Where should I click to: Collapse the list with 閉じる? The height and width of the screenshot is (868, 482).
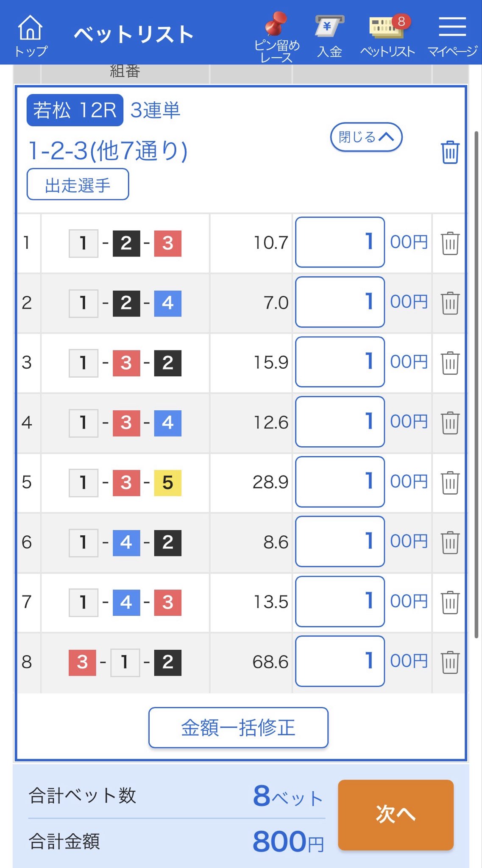click(366, 137)
